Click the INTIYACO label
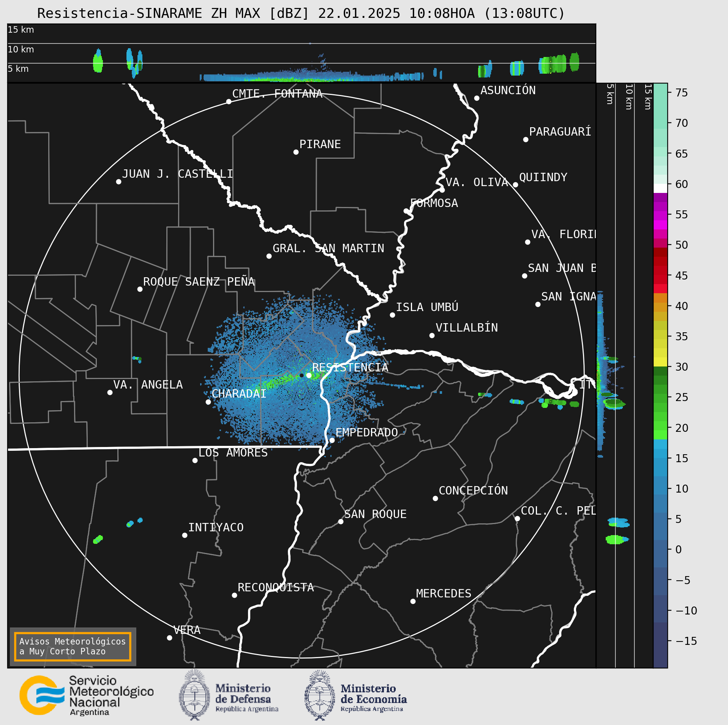 (x=216, y=528)
